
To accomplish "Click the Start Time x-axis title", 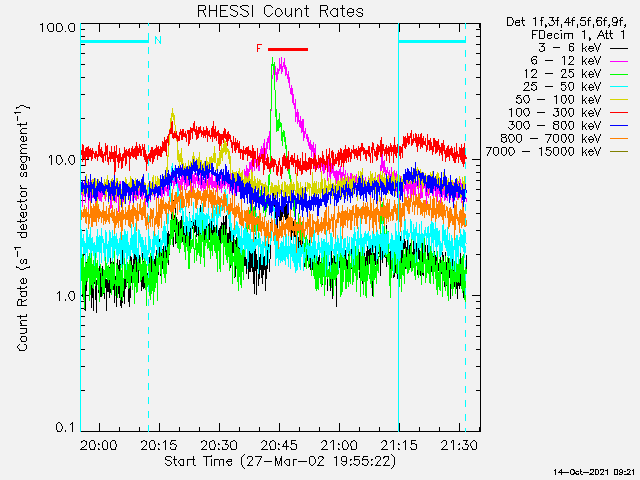I will pos(280,461).
